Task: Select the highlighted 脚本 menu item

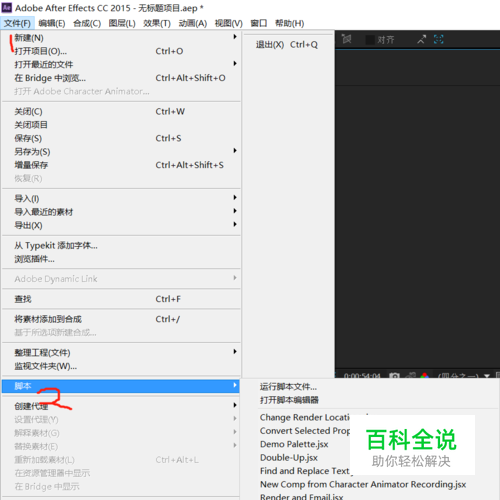Action: pos(121,386)
